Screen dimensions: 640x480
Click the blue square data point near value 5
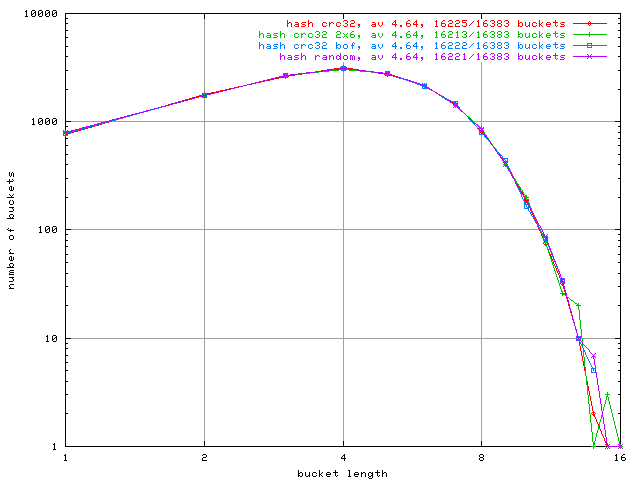coord(593,371)
